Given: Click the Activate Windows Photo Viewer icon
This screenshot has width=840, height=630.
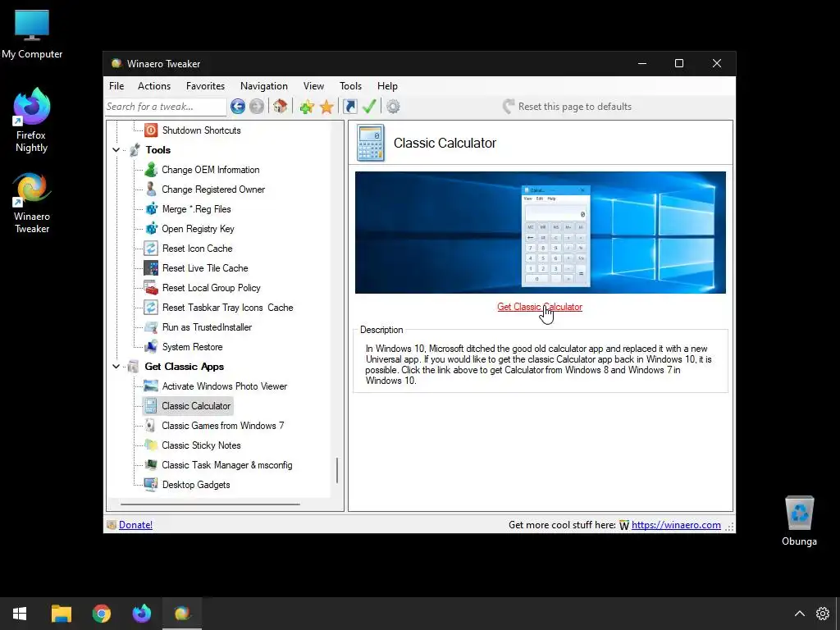Looking at the screenshot, I should (151, 386).
